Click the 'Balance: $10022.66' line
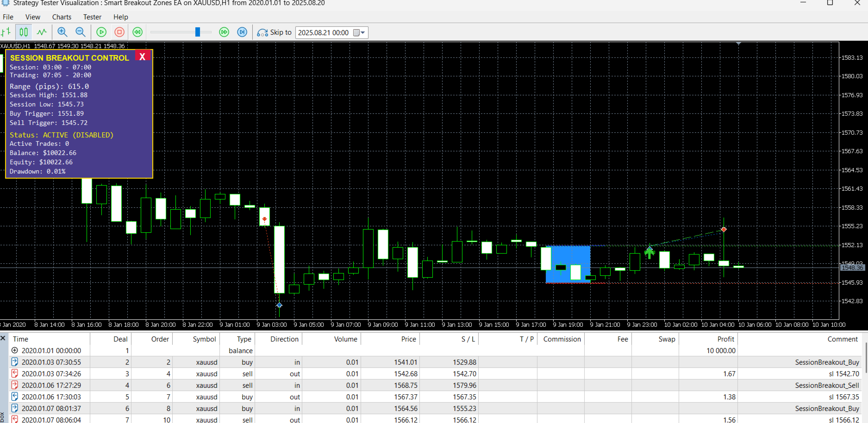This screenshot has width=868, height=423. click(x=43, y=153)
